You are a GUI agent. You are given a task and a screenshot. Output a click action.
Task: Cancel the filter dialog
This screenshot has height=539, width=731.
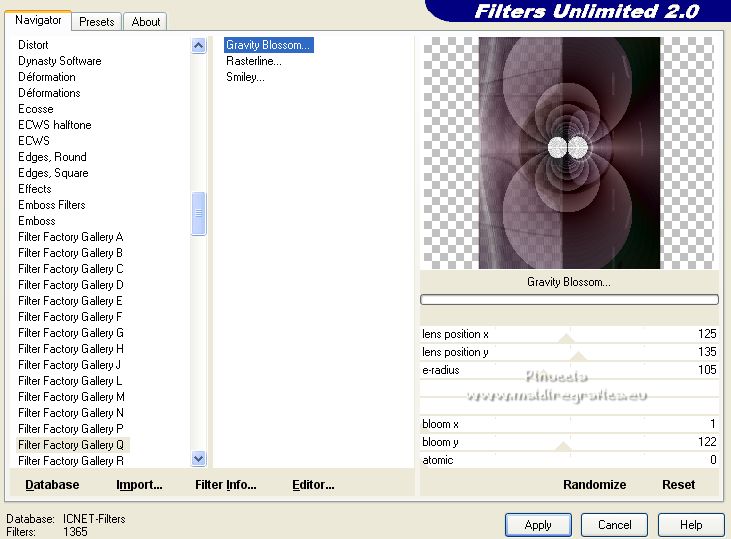tap(614, 525)
